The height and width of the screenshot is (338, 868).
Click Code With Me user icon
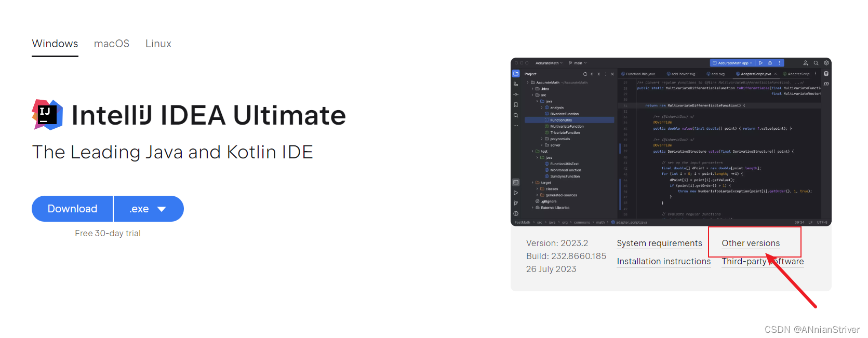pos(806,63)
